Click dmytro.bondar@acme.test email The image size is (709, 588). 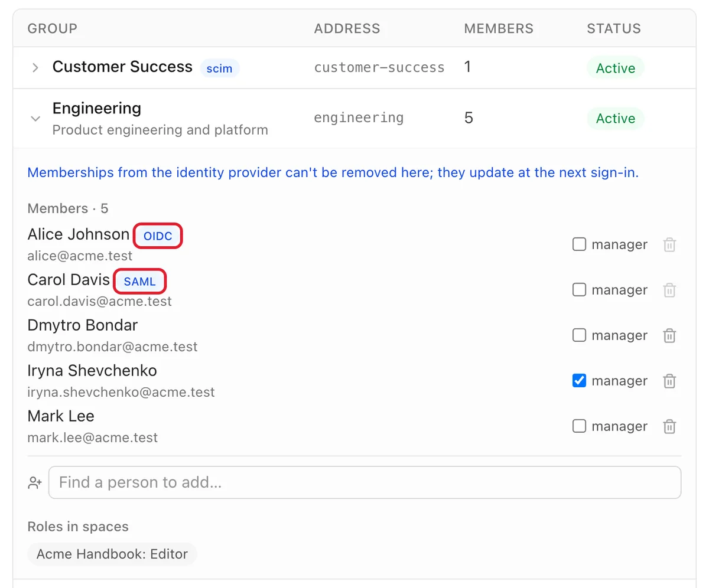coord(113,347)
